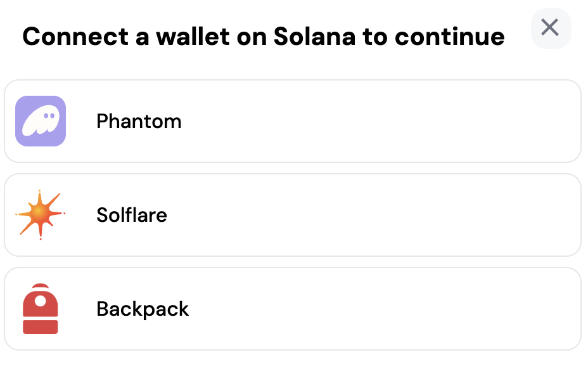Click the Solflare text label

coord(131,216)
